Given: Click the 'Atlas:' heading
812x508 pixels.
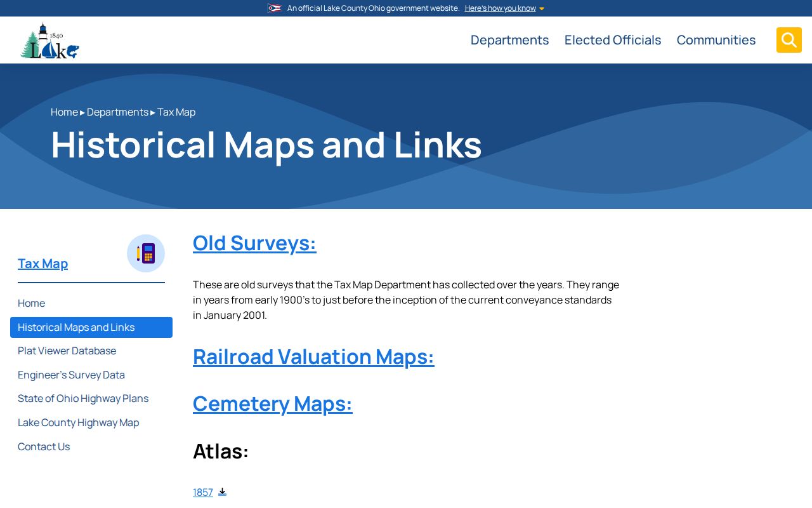Looking at the screenshot, I should click(x=221, y=451).
